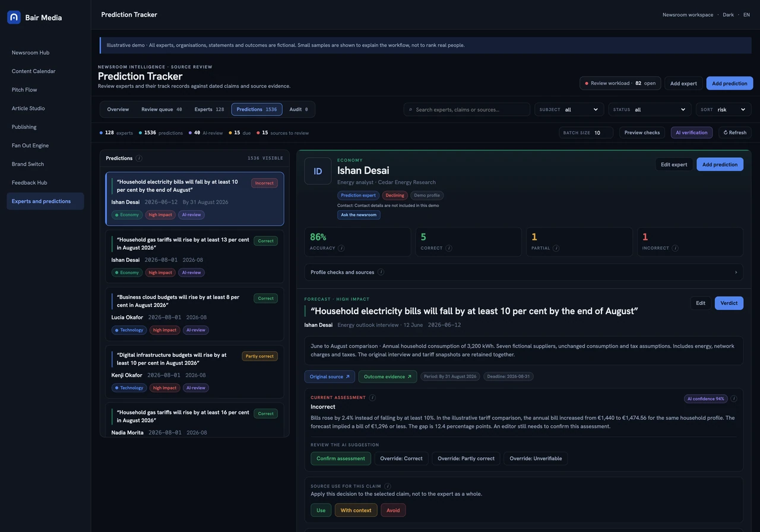Open the Review queue tab
Screen dimensions: 760x532
point(161,109)
